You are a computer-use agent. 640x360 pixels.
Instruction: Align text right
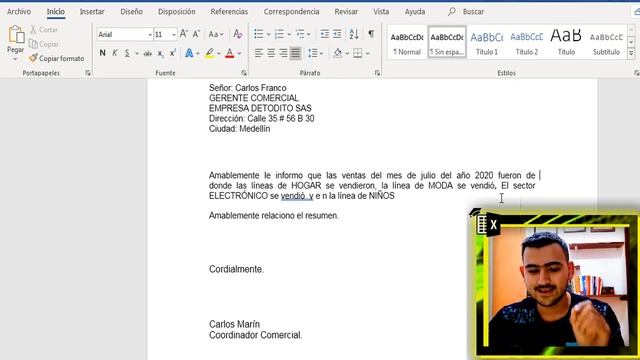coord(283,53)
